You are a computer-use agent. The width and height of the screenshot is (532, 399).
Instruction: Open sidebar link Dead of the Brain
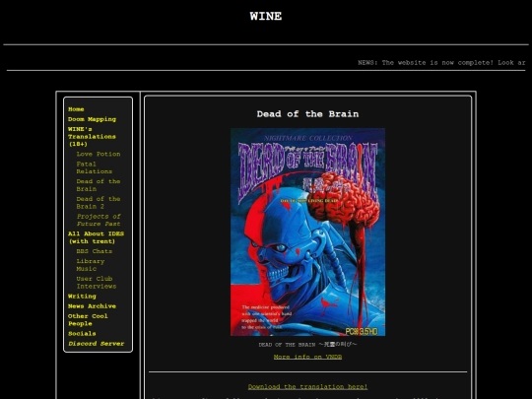coord(99,185)
